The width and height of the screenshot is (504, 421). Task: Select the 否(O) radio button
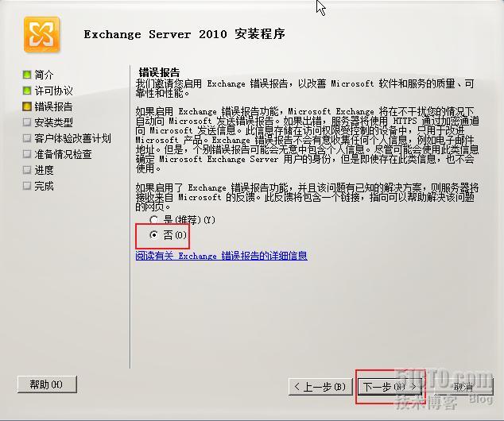154,235
